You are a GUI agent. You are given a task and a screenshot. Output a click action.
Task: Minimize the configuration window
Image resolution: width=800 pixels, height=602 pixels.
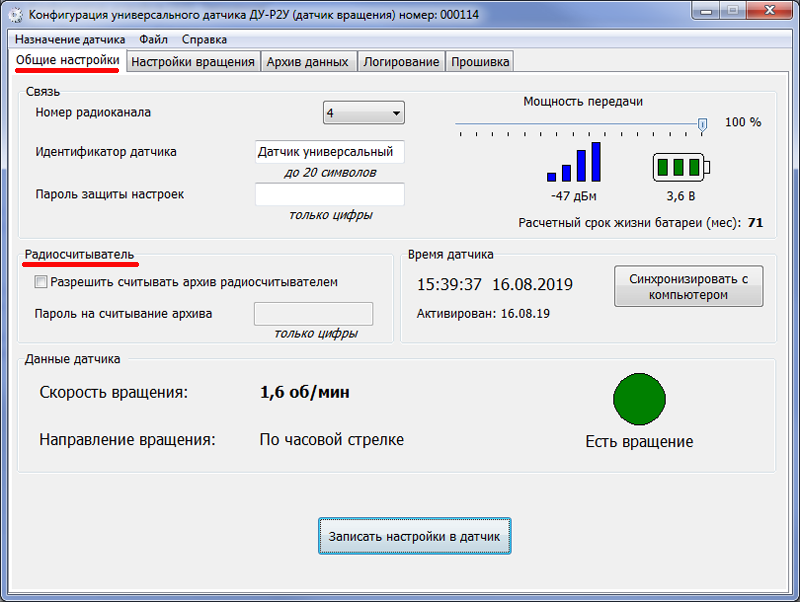coord(706,11)
